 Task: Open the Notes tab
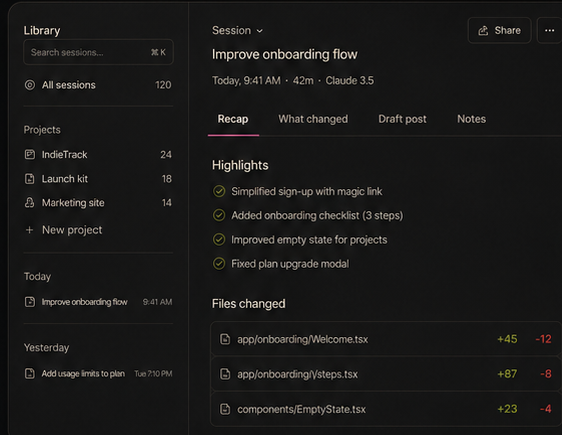coord(471,119)
